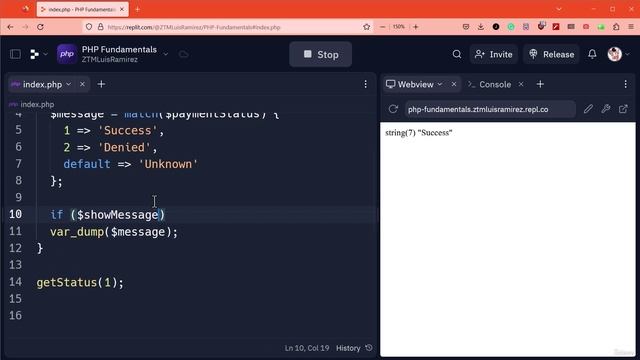Click the getStatus(1); code line
The width and height of the screenshot is (640, 360).
click(x=80, y=282)
